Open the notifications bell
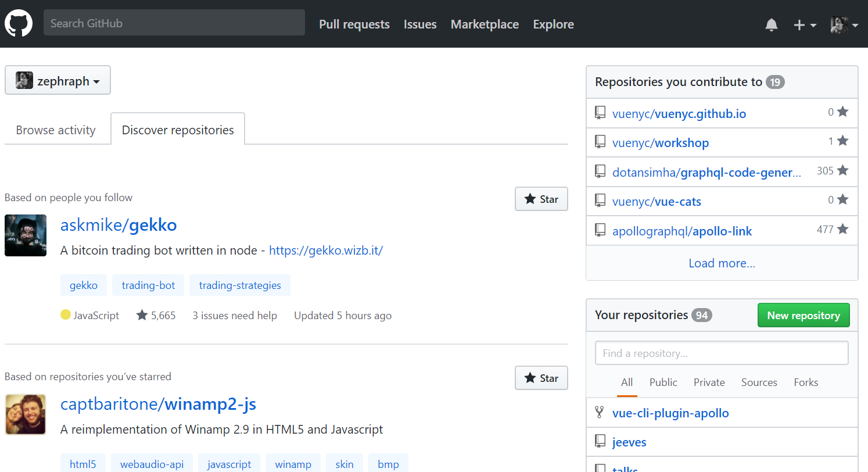 pyautogui.click(x=772, y=24)
